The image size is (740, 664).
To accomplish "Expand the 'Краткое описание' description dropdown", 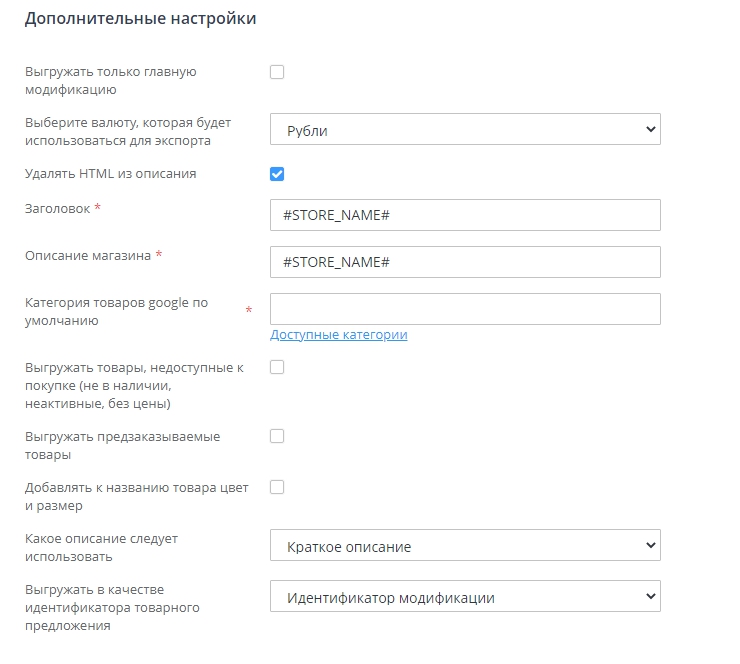I will [x=465, y=546].
